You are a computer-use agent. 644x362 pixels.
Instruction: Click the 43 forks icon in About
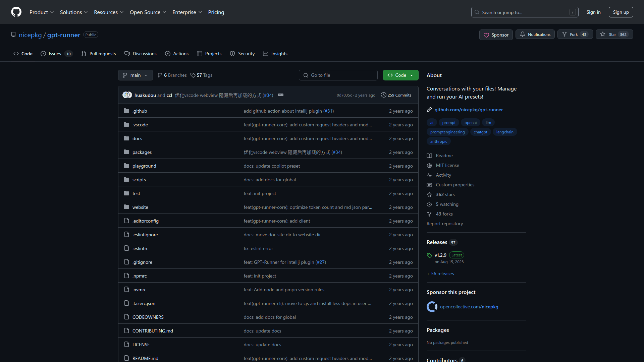429,214
